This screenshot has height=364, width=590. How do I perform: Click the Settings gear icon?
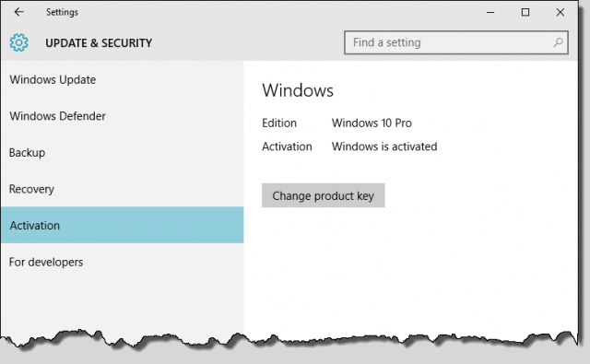coord(18,42)
